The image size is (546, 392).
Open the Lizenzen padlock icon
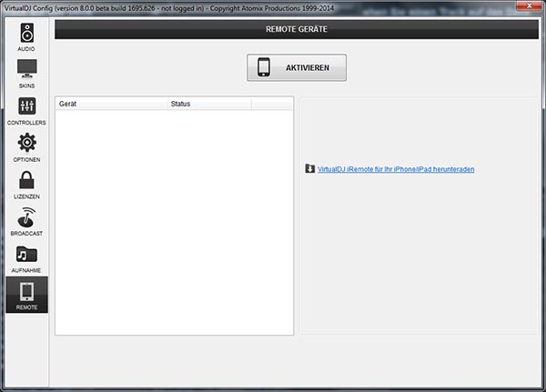(x=26, y=180)
